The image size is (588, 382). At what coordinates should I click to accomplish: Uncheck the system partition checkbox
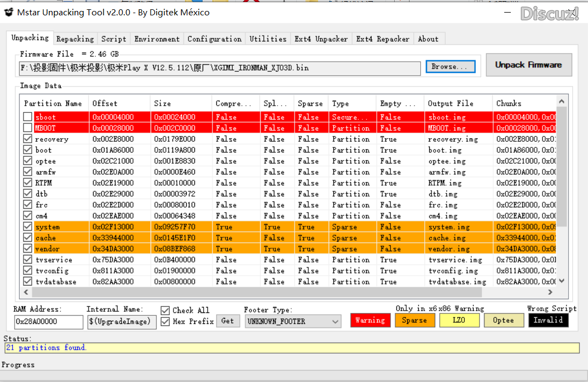pos(27,227)
